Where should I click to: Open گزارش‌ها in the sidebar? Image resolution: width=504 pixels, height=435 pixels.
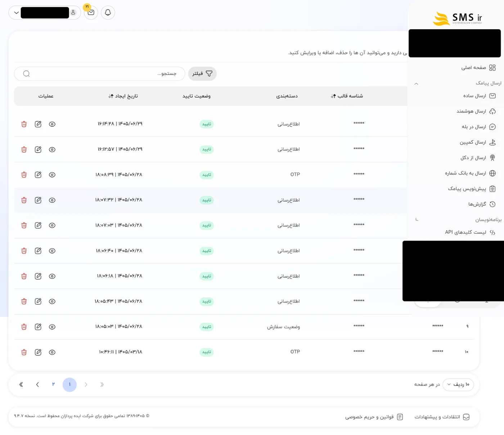click(482, 204)
